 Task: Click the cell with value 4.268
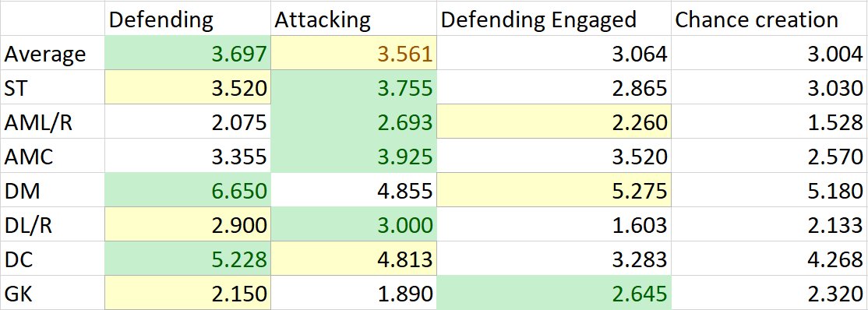(x=768, y=259)
